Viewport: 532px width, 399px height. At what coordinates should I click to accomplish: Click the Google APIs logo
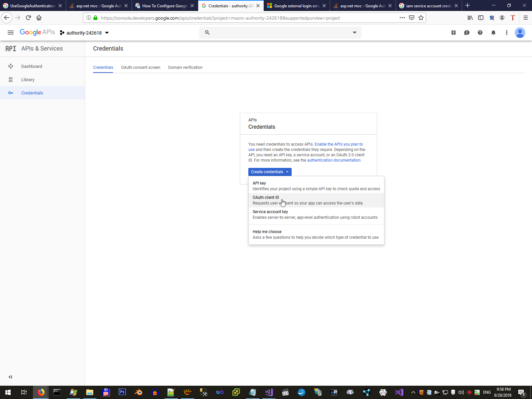click(37, 32)
